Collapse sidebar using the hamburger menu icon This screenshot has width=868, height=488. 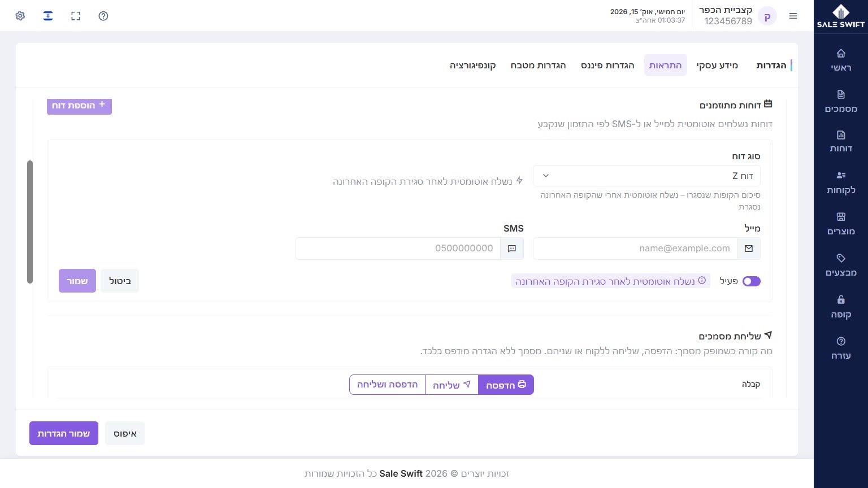pos(793,16)
